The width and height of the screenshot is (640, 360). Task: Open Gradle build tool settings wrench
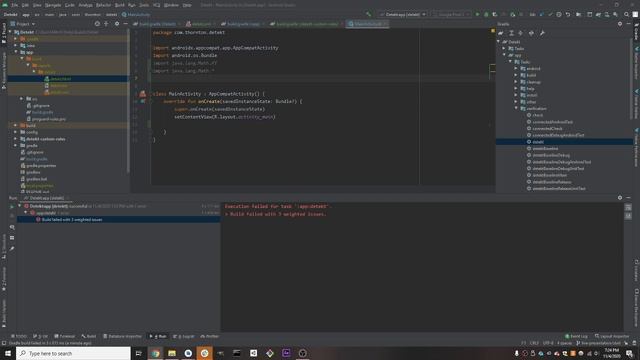click(x=542, y=33)
